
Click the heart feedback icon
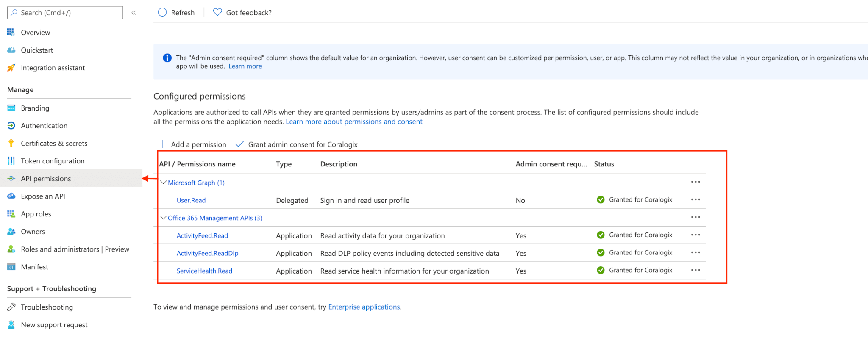click(x=217, y=12)
